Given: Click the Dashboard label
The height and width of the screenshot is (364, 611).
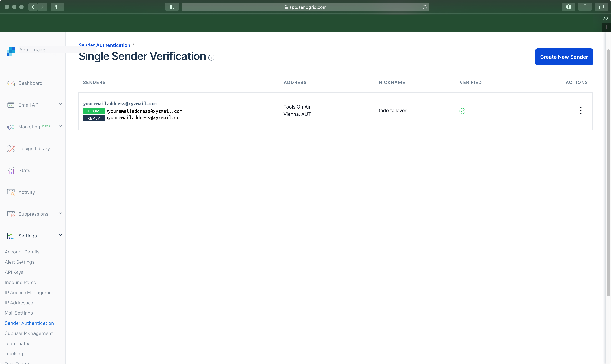Looking at the screenshot, I should (30, 83).
